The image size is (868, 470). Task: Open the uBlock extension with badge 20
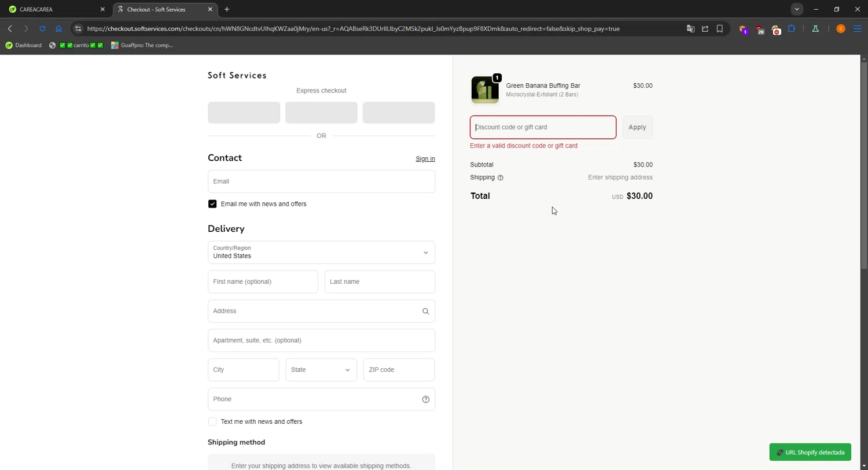pos(760,29)
